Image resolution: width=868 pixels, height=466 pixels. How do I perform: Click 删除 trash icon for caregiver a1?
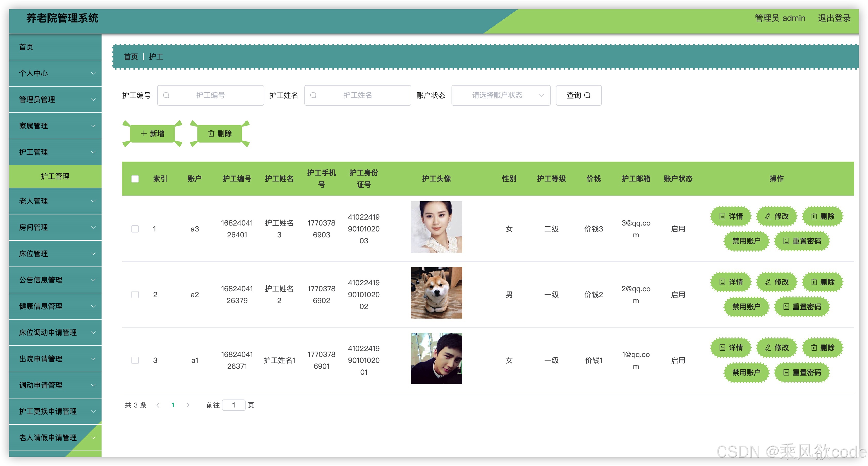(x=814, y=347)
